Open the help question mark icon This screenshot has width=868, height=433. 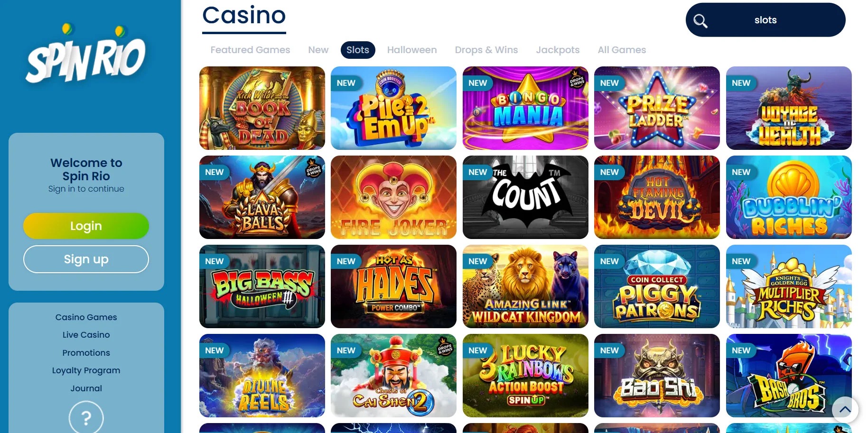[86, 418]
